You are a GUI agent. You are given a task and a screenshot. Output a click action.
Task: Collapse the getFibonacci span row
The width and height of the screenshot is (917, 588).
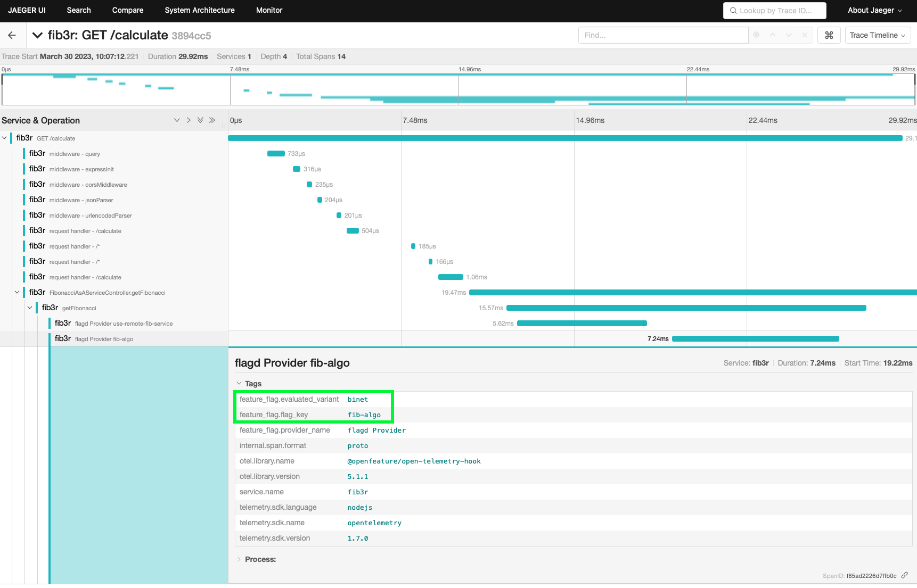pyautogui.click(x=30, y=308)
